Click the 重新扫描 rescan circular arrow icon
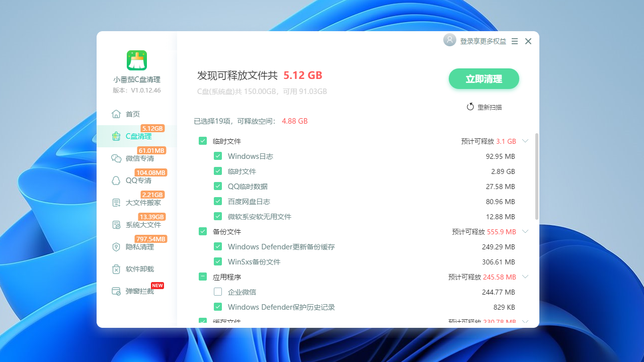 [x=470, y=107]
